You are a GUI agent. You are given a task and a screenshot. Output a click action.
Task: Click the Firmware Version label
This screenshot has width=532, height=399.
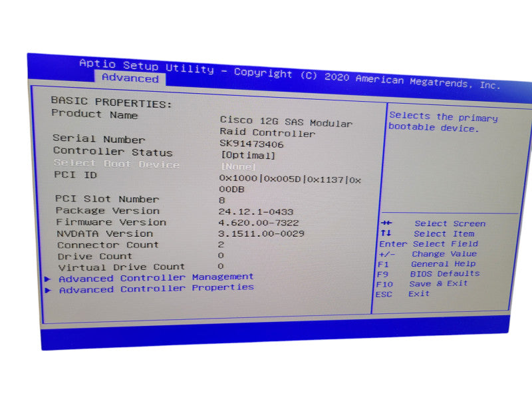coord(111,222)
